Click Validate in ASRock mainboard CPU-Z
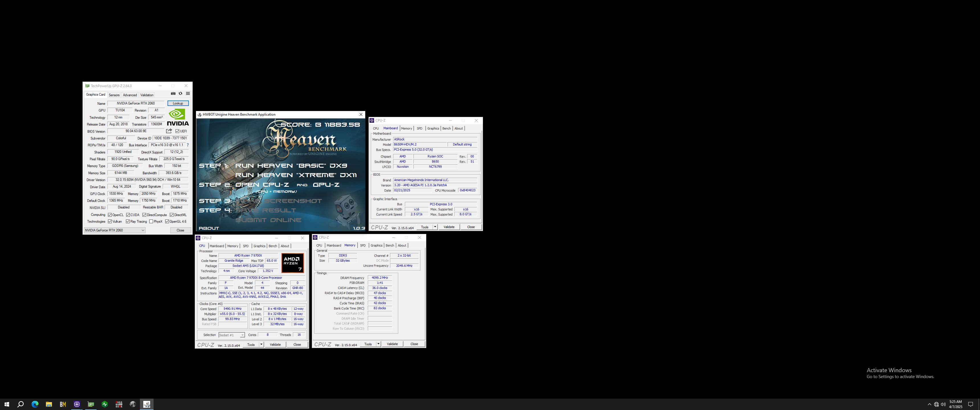 click(x=449, y=227)
